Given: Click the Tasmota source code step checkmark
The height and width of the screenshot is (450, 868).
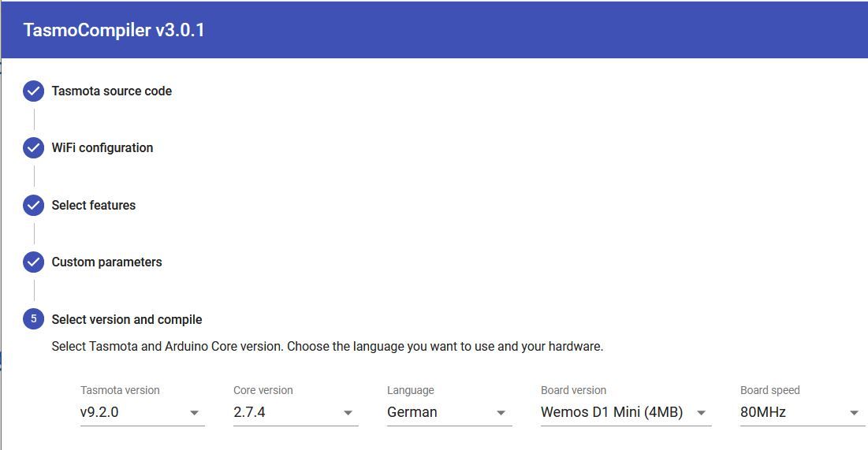Looking at the screenshot, I should pos(33,91).
